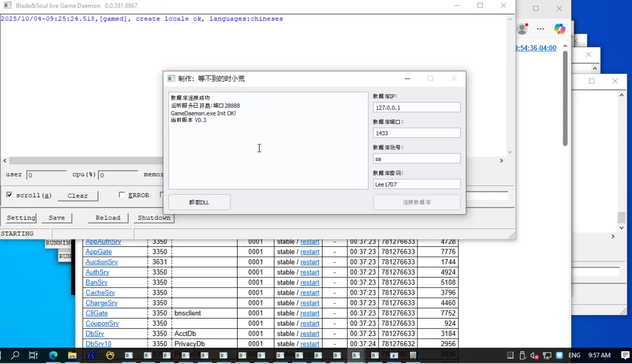
Task: Click restart link in CacheSrv row
Action: point(310,293)
